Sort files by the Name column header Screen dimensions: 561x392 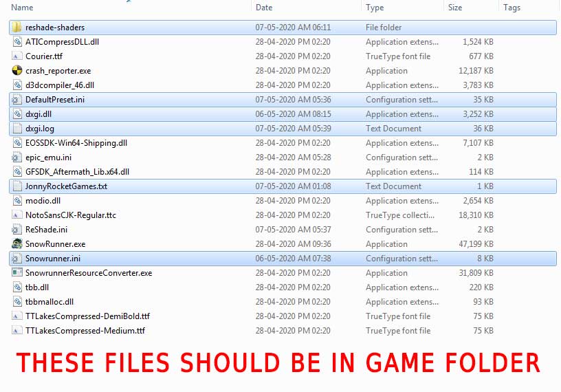coord(23,8)
